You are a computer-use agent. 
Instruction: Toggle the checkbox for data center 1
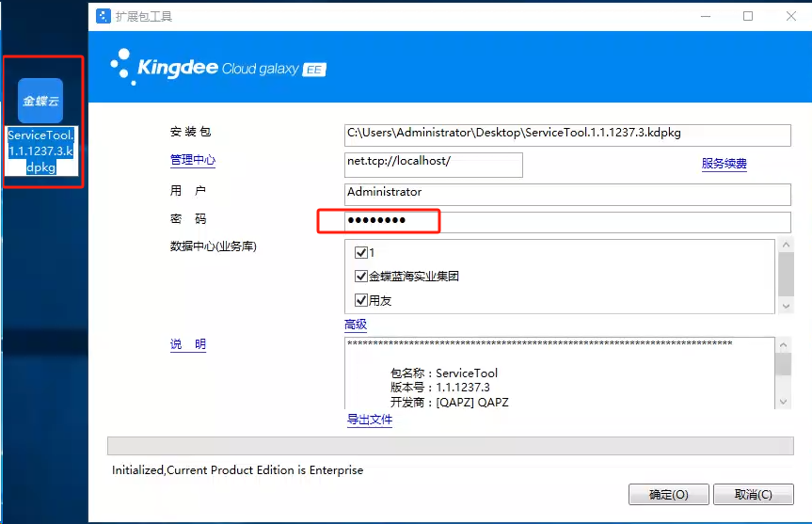(361, 253)
